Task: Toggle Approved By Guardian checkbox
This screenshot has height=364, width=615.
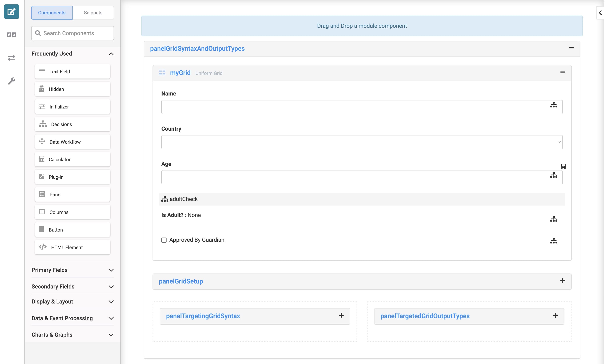Action: pyautogui.click(x=164, y=240)
